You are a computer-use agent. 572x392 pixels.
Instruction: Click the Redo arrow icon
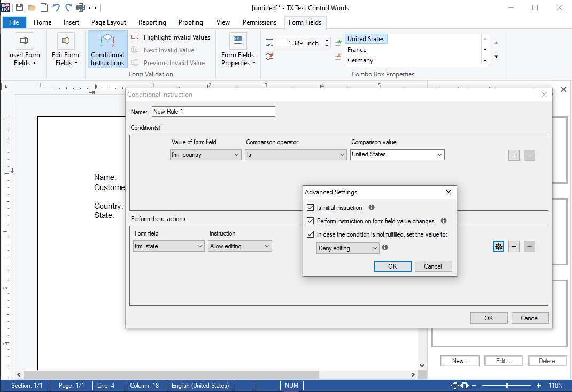(68, 7)
